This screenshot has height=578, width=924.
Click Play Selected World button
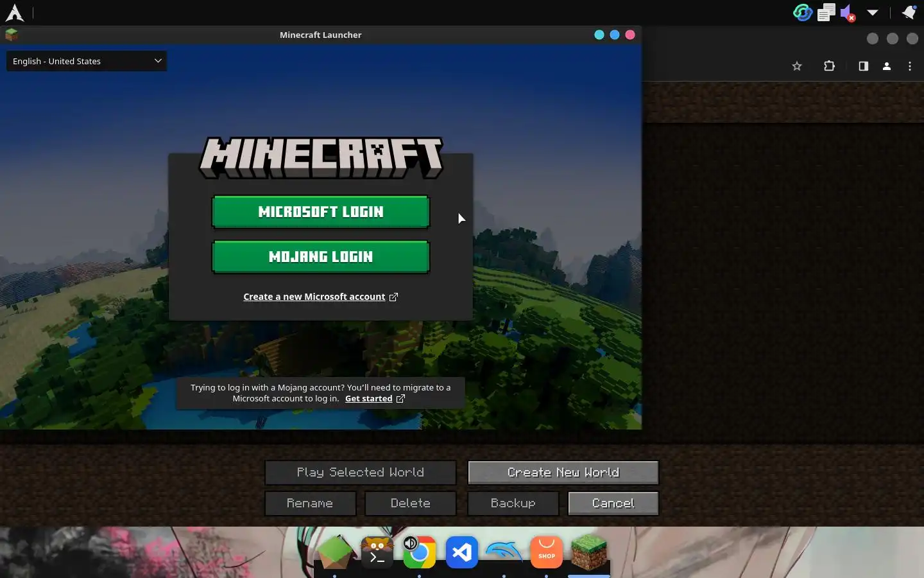(x=361, y=473)
